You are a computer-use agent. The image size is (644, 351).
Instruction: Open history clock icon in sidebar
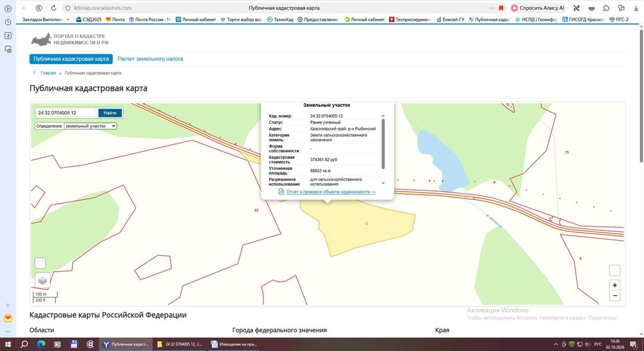[8, 22]
